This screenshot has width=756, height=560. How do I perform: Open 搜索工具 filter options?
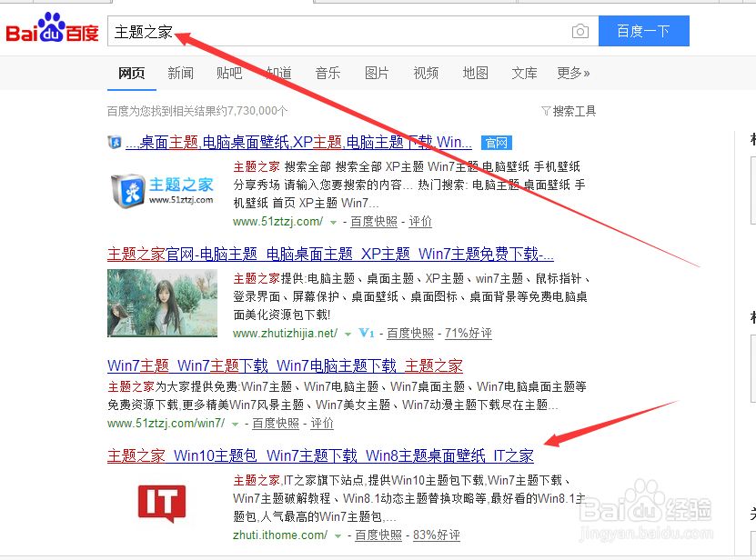[x=569, y=111]
